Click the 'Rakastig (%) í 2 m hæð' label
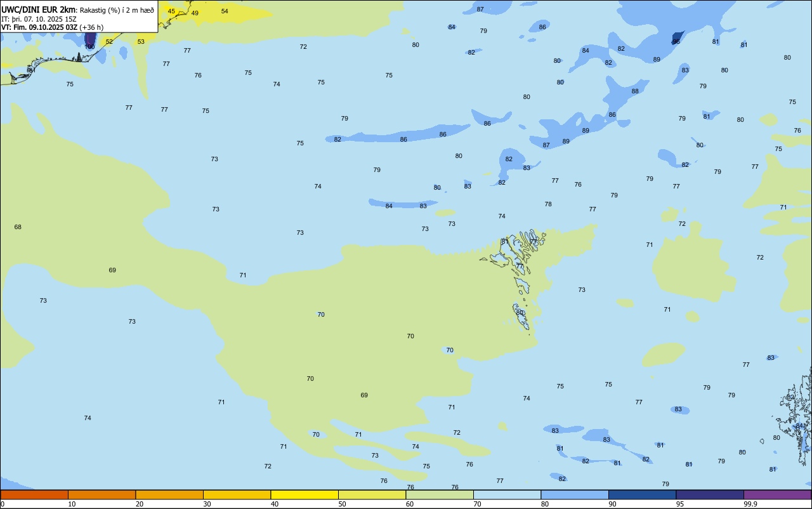 (117, 10)
